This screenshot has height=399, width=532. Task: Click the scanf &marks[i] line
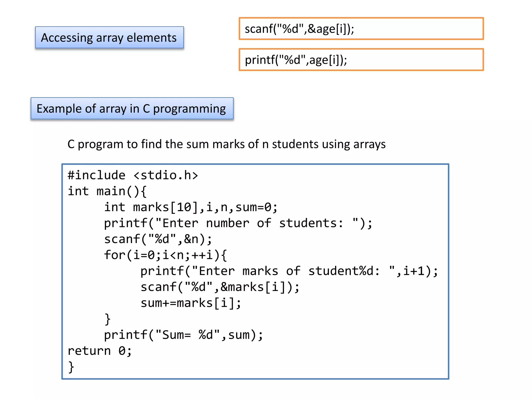pos(220,287)
